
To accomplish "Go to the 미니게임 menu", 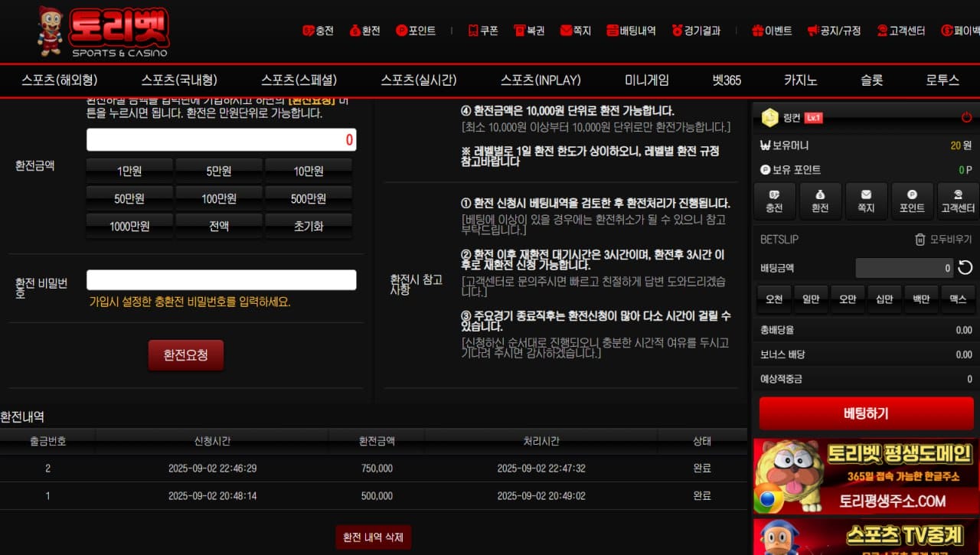I will [647, 80].
